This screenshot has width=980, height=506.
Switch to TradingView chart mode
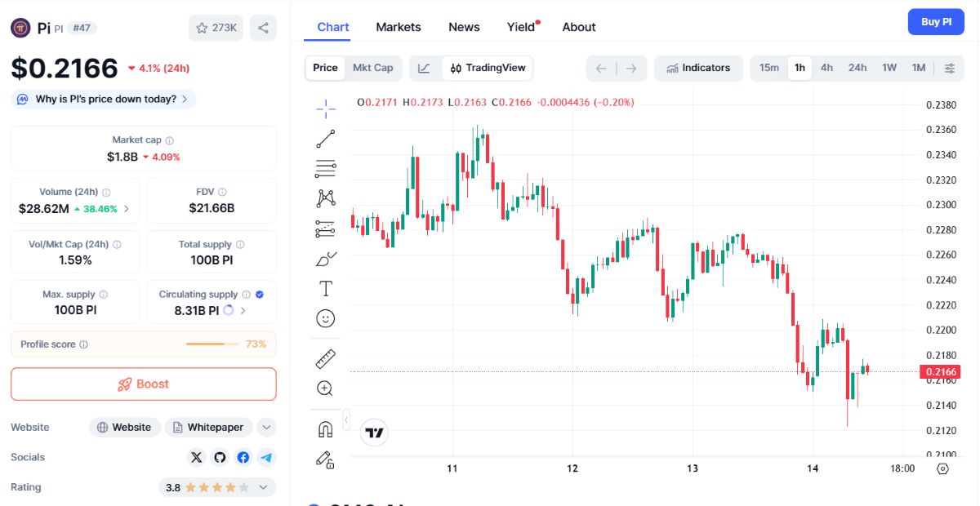(x=488, y=68)
